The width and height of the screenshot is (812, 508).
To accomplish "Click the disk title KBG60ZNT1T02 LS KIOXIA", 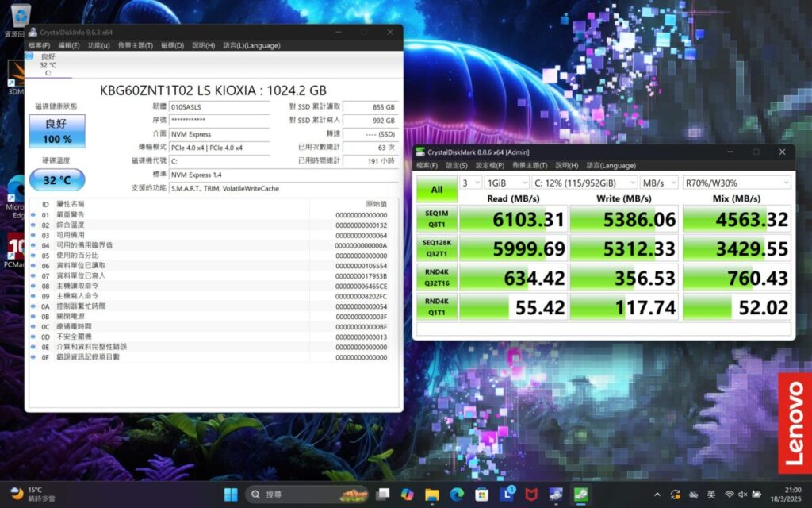I will pyautogui.click(x=213, y=90).
